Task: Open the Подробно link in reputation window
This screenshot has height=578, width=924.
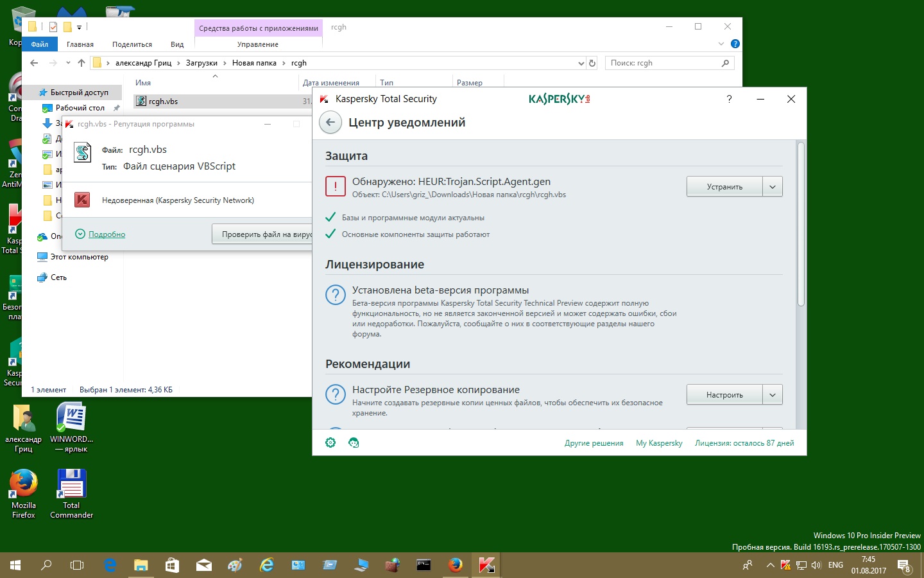Action: 107,234
